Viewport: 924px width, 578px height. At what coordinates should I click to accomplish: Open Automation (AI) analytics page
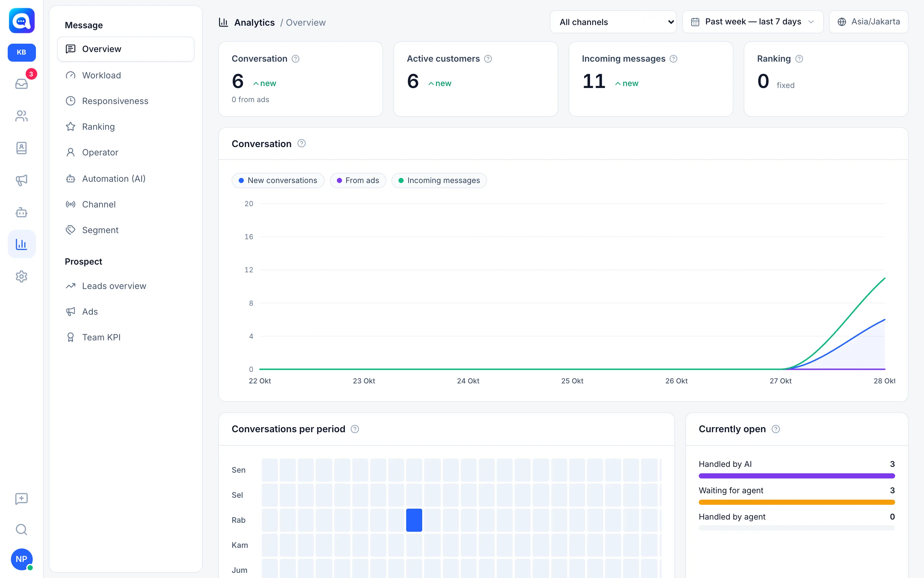pos(126,179)
